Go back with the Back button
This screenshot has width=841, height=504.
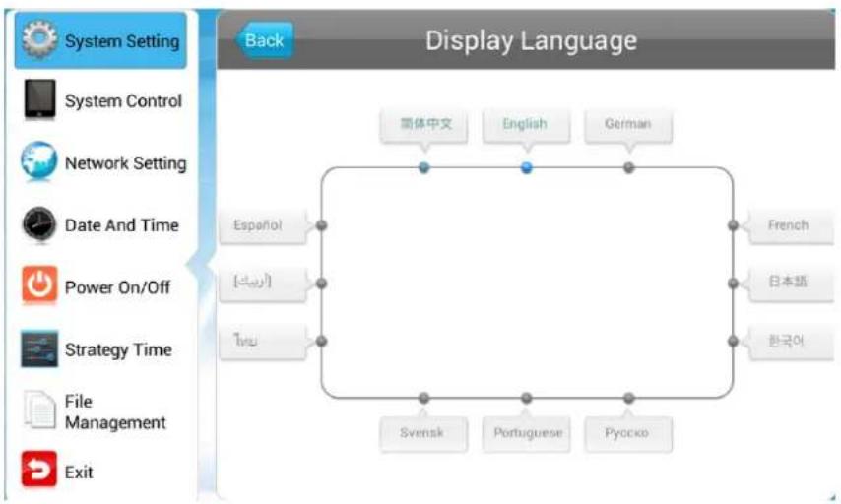[x=265, y=40]
